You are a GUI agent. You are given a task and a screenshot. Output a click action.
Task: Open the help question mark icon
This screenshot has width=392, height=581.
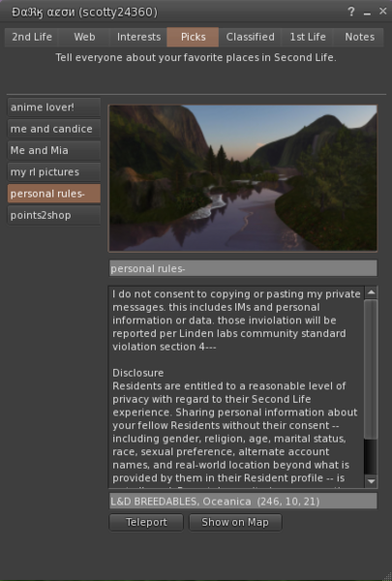click(351, 12)
